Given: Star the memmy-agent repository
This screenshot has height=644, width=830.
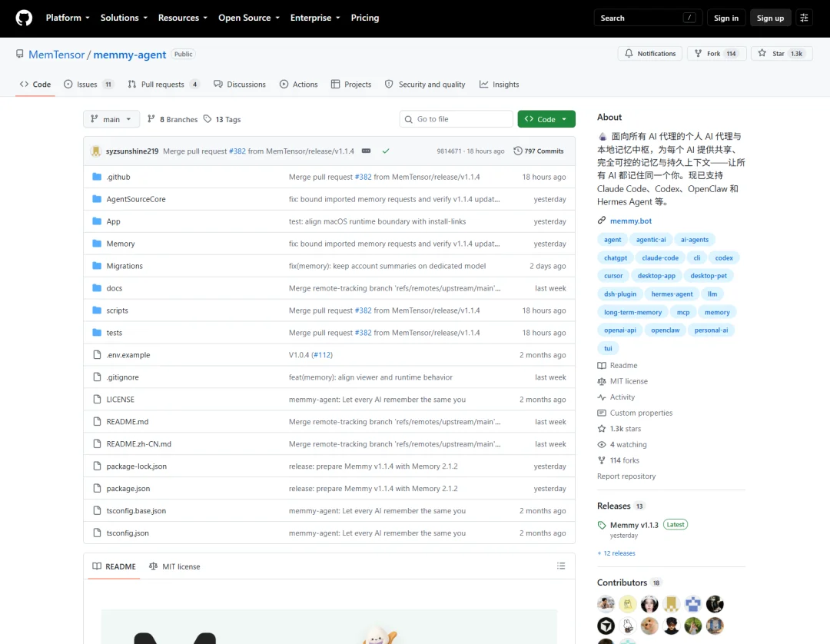Looking at the screenshot, I should pos(782,54).
